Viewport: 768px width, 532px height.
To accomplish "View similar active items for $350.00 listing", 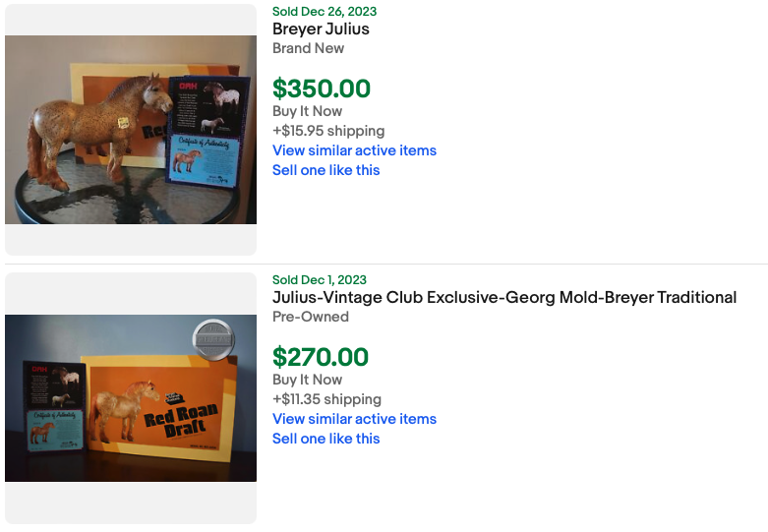I will [x=354, y=150].
